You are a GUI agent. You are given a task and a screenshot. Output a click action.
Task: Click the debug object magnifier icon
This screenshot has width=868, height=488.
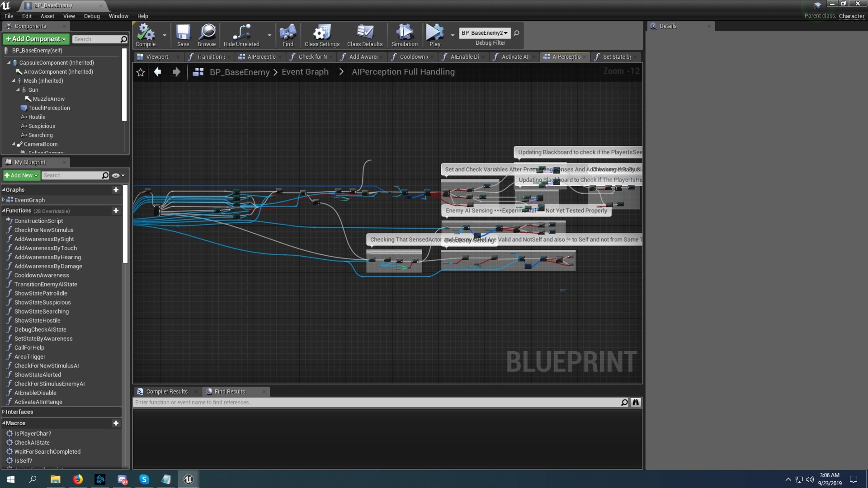517,33
